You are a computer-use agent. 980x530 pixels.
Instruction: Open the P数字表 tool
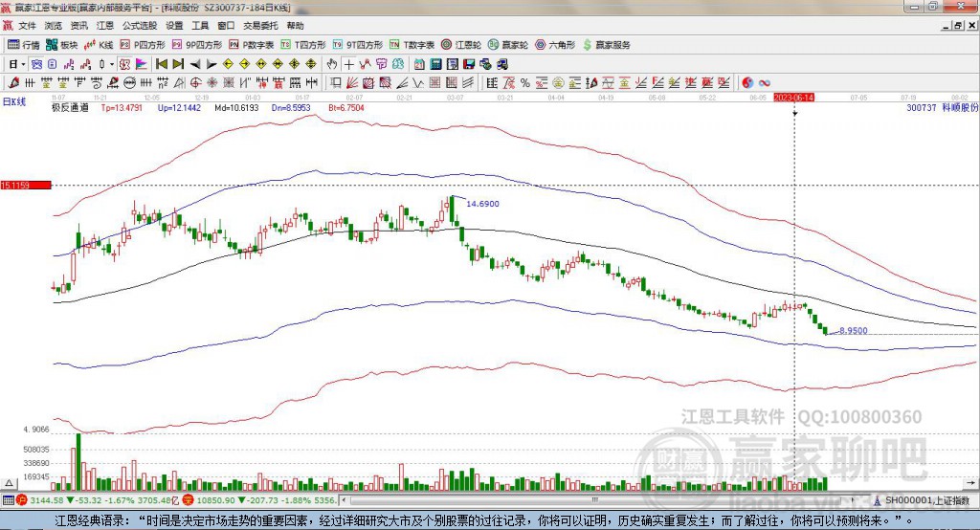252,45
